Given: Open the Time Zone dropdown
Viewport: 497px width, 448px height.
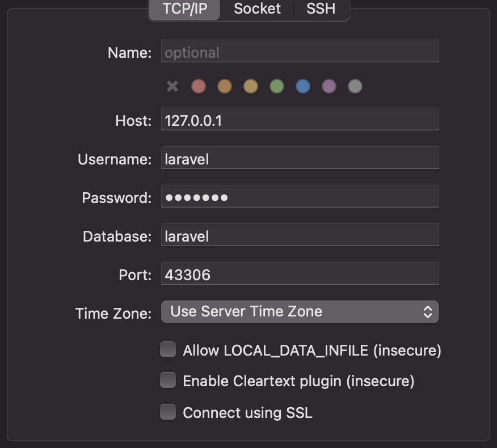Looking at the screenshot, I should 300,311.
